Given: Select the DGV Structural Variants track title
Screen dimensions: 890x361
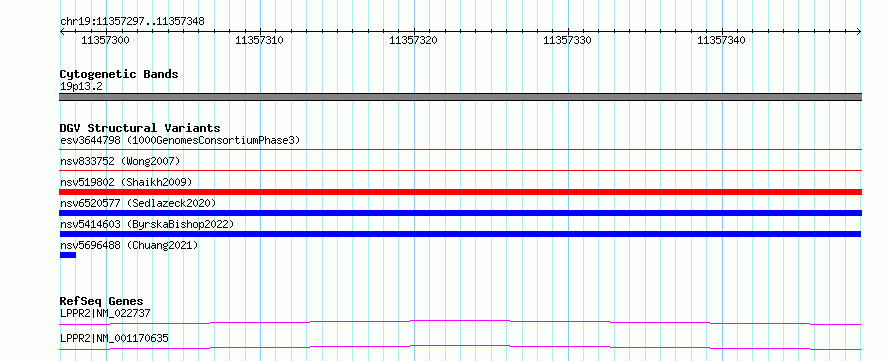Looking at the screenshot, I should tap(140, 128).
